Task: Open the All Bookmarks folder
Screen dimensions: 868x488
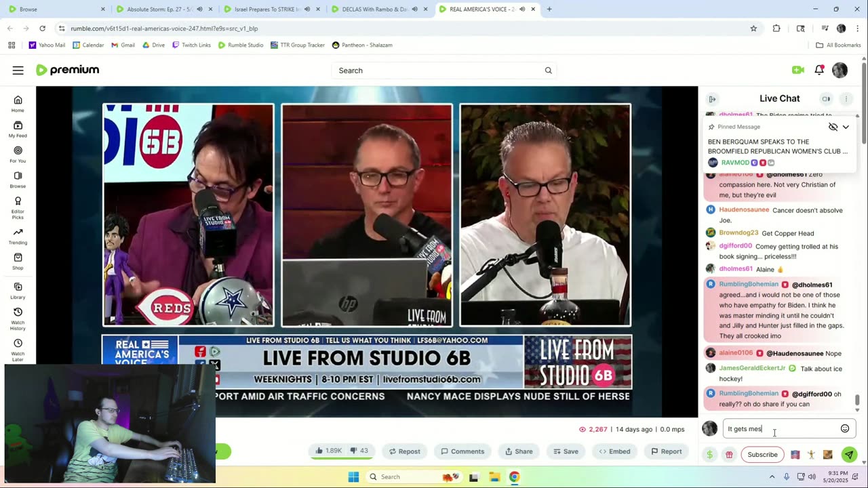Action: pos(838,45)
